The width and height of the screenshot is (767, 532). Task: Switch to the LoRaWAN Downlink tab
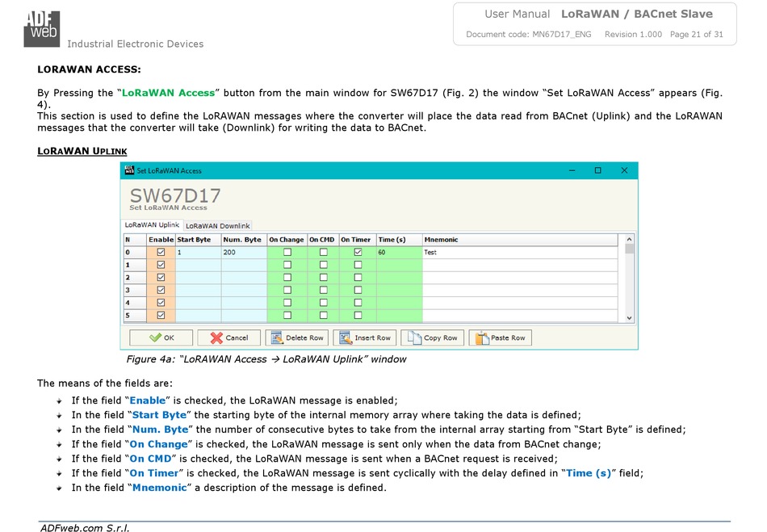click(224, 226)
